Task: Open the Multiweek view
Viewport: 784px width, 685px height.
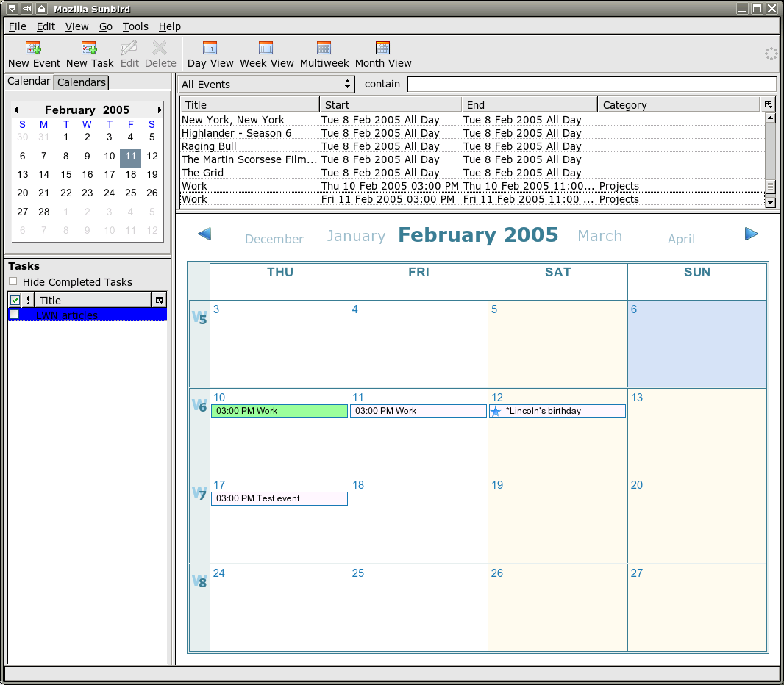Action: pos(324,49)
